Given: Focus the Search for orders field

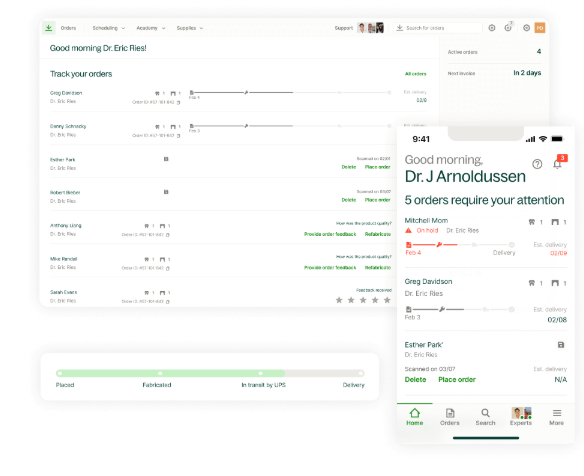Looking at the screenshot, I should click(438, 28).
